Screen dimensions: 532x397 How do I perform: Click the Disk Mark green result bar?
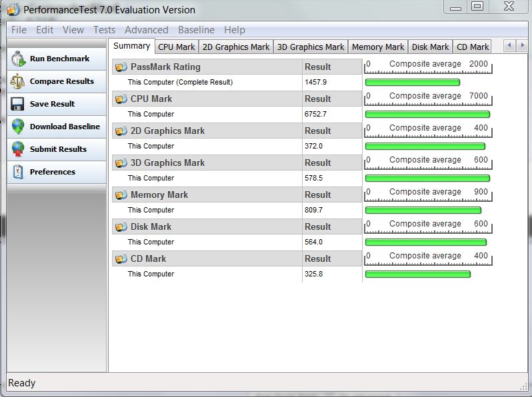coord(426,242)
